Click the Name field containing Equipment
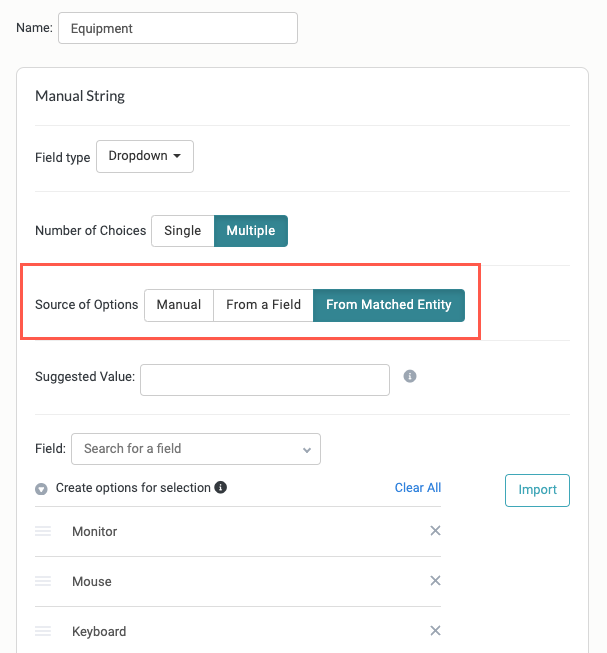The height and width of the screenshot is (653, 607). pyautogui.click(x=178, y=28)
